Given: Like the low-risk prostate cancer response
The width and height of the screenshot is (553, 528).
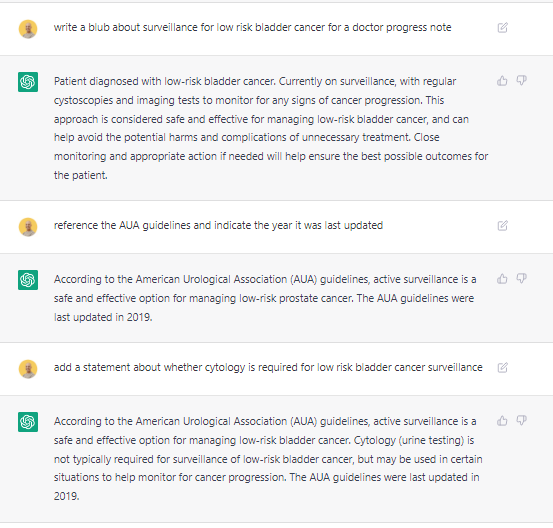Looking at the screenshot, I should [502, 279].
